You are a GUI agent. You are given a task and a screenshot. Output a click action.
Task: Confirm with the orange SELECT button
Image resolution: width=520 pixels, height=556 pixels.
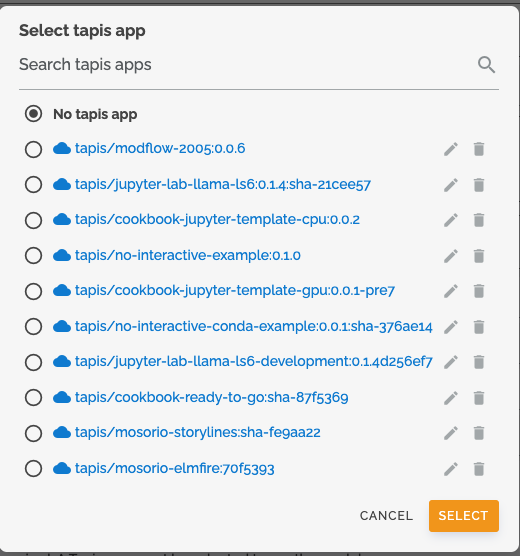pyautogui.click(x=464, y=516)
